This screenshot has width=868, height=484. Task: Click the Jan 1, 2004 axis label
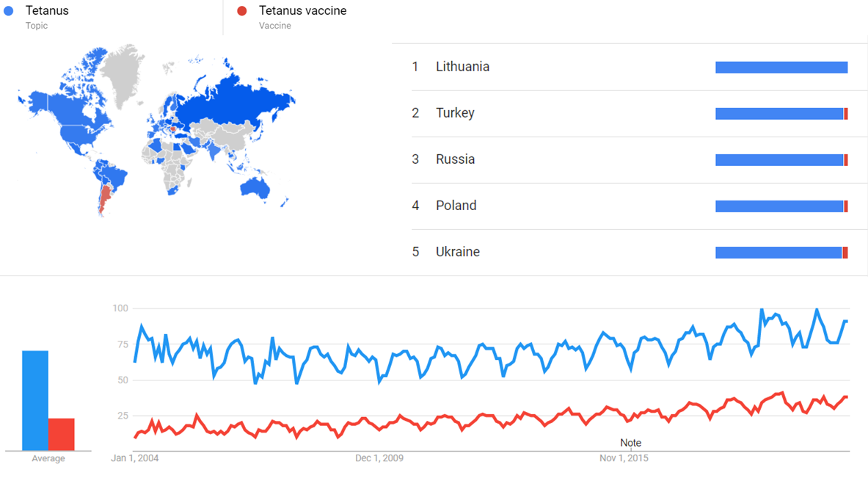click(x=134, y=458)
